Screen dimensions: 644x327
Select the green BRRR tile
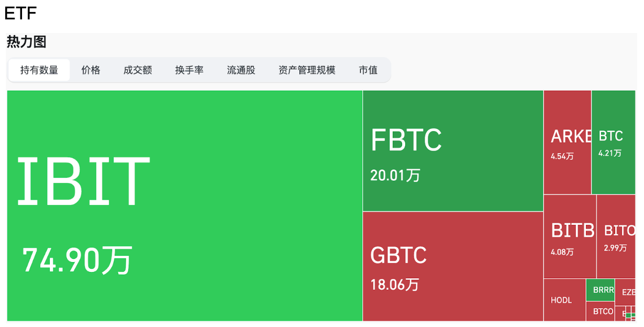[x=600, y=290]
